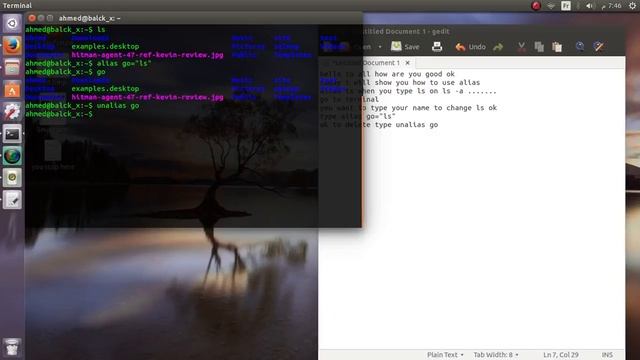Viewport: 640px width, 360px height.
Task: Print the gedit document
Action: click(437, 47)
